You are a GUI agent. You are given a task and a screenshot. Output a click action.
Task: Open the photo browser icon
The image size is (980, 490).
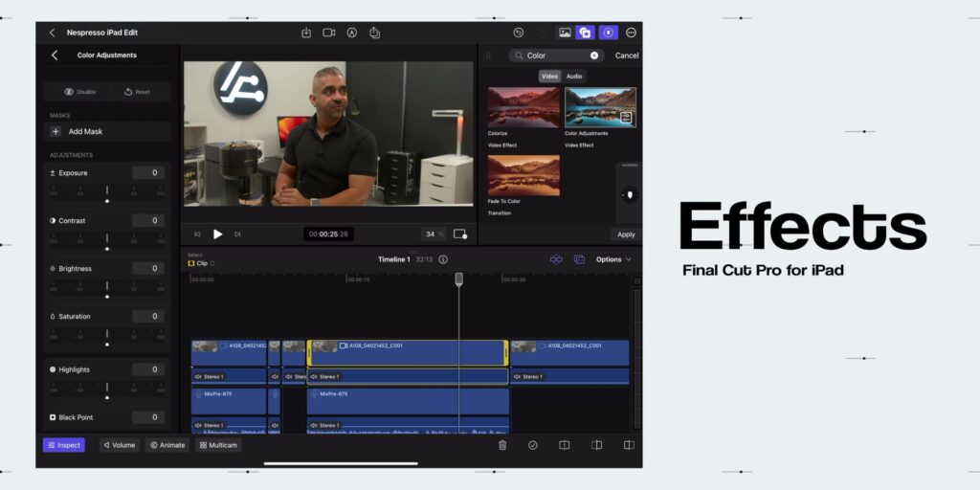[x=565, y=33]
